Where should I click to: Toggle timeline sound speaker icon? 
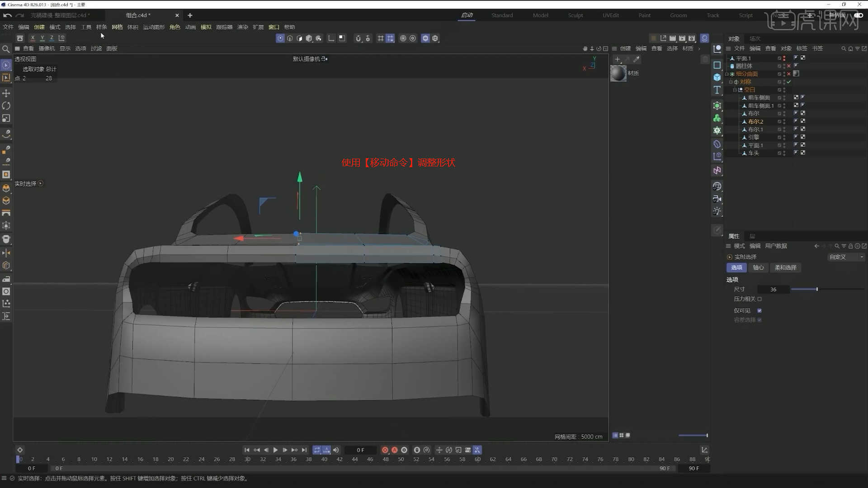tap(336, 450)
